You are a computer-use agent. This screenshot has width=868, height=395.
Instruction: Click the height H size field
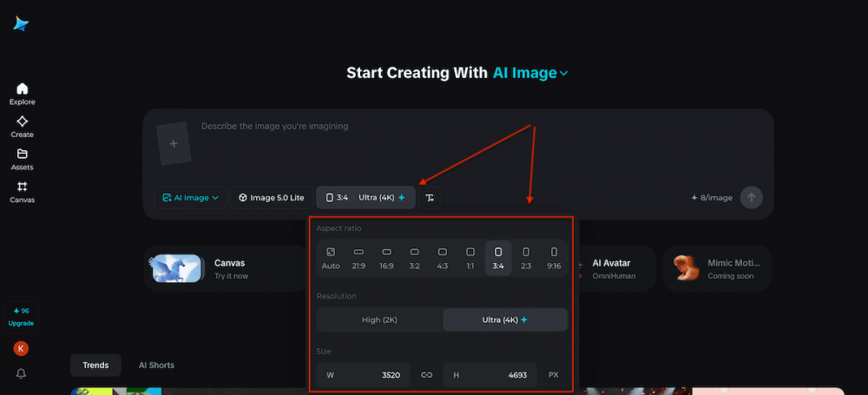coord(490,375)
